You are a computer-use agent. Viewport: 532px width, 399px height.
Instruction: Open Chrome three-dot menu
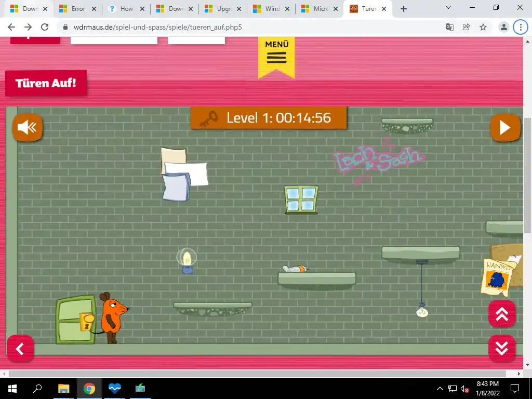(x=521, y=27)
